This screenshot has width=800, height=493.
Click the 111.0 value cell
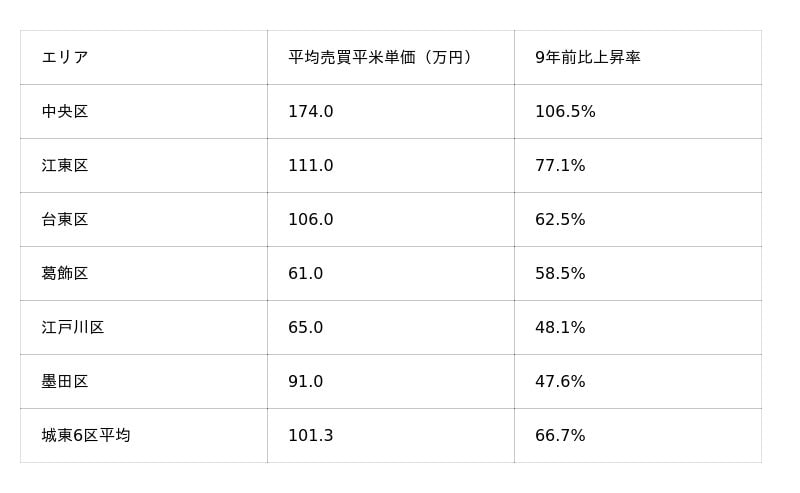pyautogui.click(x=311, y=166)
